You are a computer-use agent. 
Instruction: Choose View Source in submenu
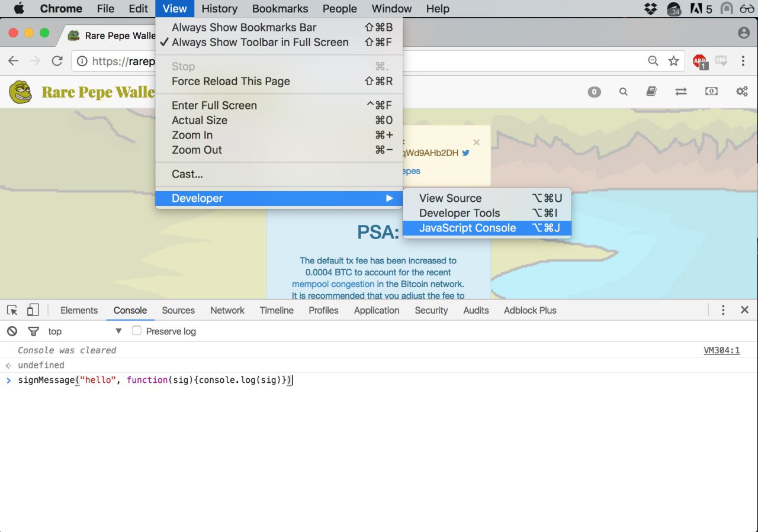(x=487, y=198)
